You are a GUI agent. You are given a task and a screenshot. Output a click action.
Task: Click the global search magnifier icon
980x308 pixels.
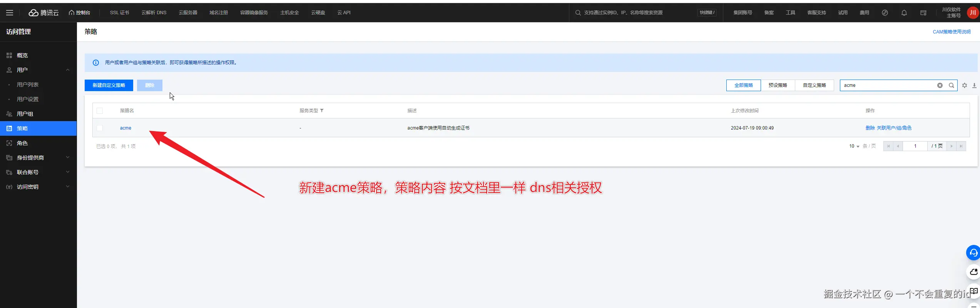pos(578,13)
